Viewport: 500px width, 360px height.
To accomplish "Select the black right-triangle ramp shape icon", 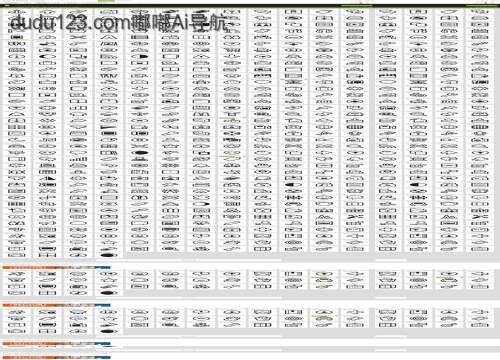I will pos(47,178).
